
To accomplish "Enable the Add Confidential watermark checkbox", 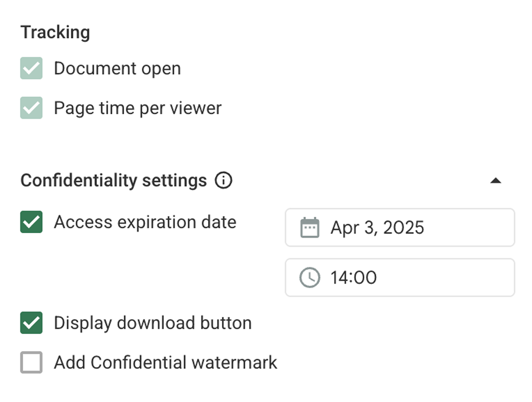I will point(31,362).
